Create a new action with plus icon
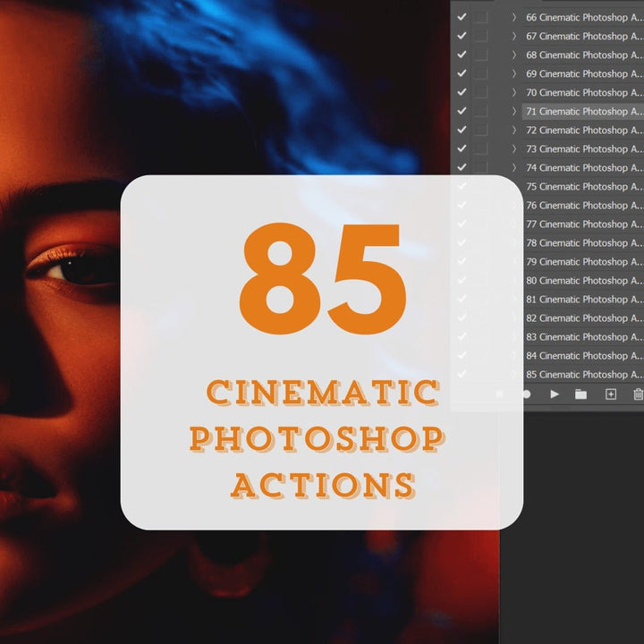Screen dimensions: 644x644 tap(611, 394)
